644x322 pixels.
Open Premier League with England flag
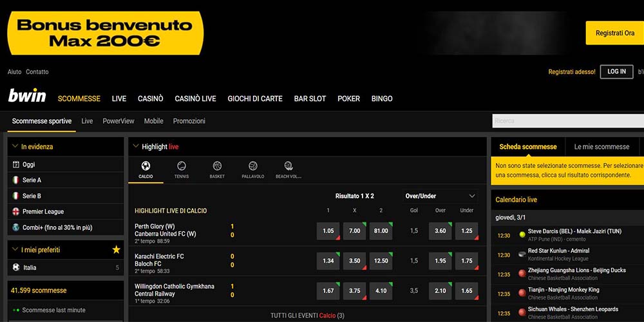tap(43, 212)
